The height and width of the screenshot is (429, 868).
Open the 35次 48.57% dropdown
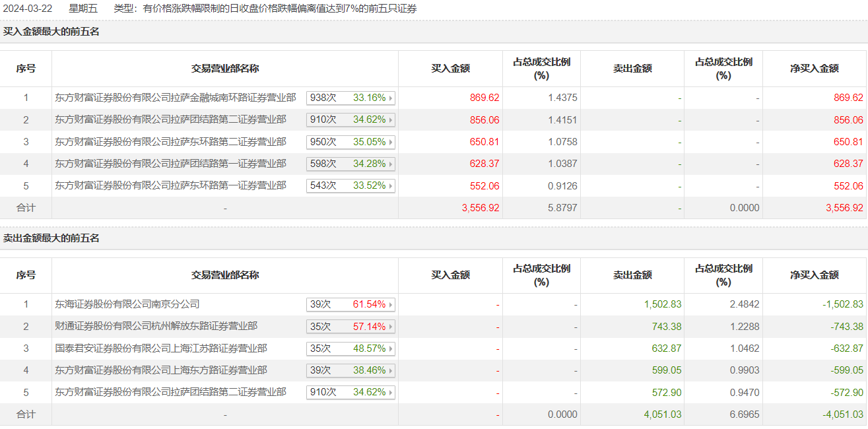(x=351, y=348)
